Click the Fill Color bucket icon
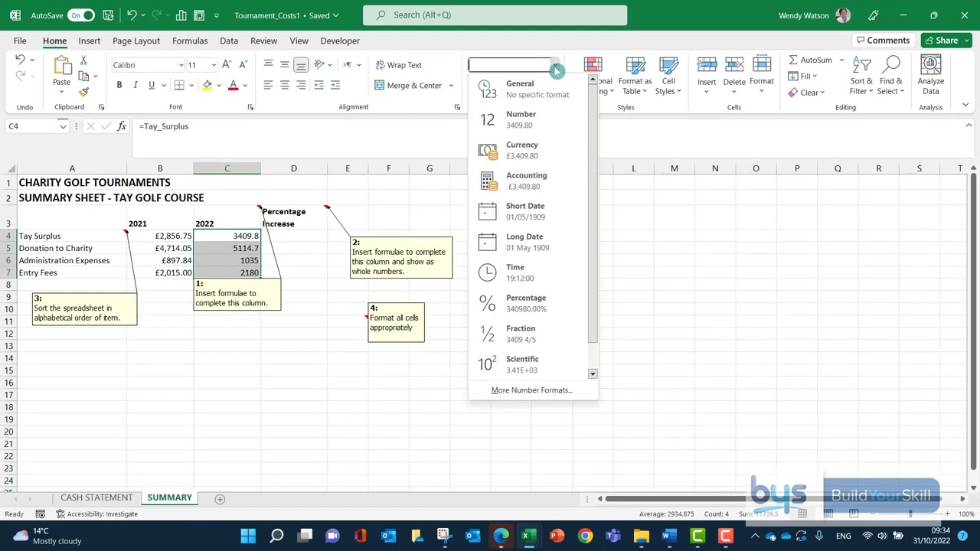This screenshot has height=551, width=980. click(x=207, y=85)
